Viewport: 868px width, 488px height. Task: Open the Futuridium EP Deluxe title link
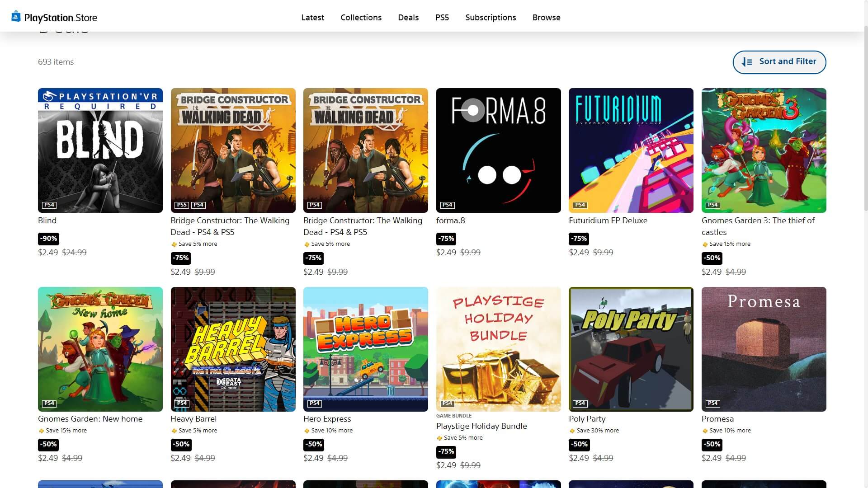(608, 221)
